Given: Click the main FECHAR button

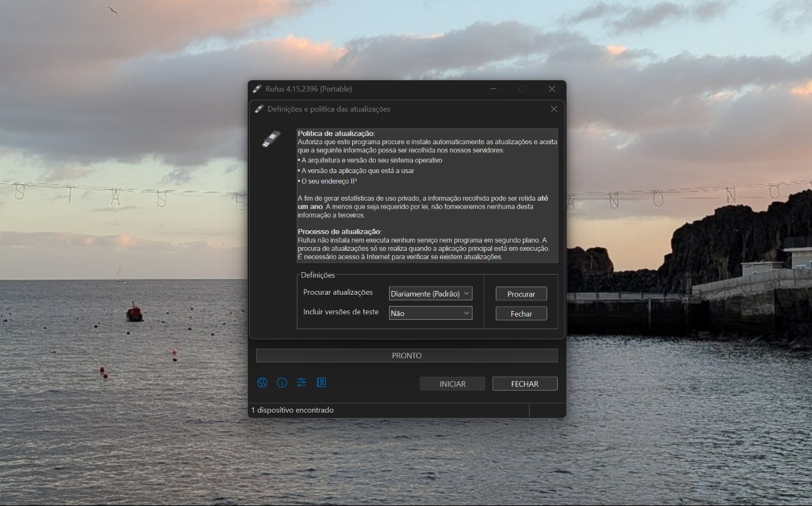Looking at the screenshot, I should (x=525, y=384).
